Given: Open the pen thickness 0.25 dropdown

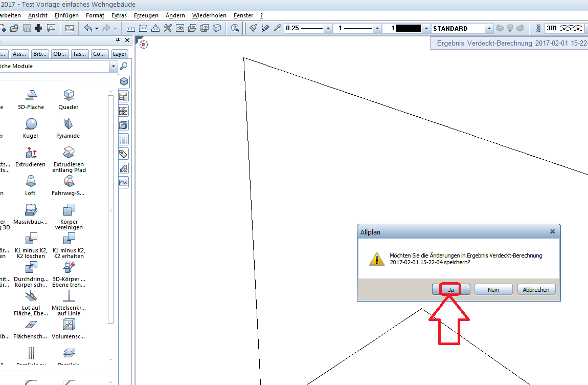Looking at the screenshot, I should [x=328, y=29].
